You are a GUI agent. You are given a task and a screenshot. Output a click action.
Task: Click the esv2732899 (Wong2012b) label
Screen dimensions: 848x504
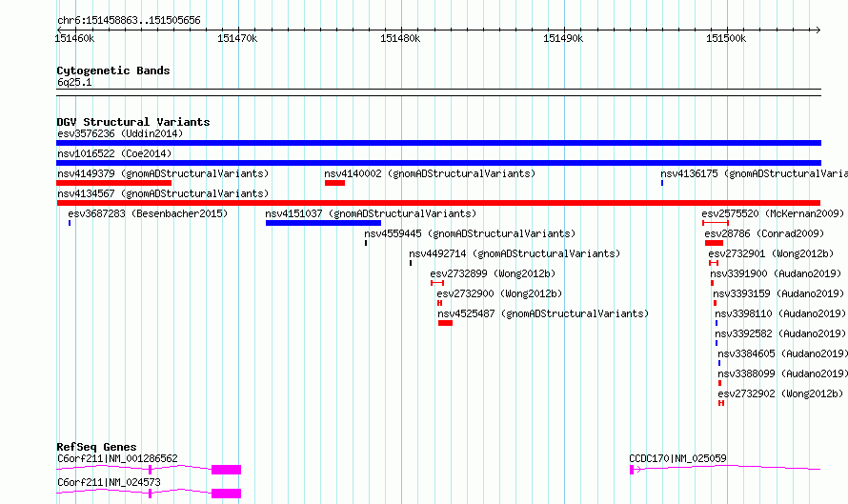click(493, 273)
